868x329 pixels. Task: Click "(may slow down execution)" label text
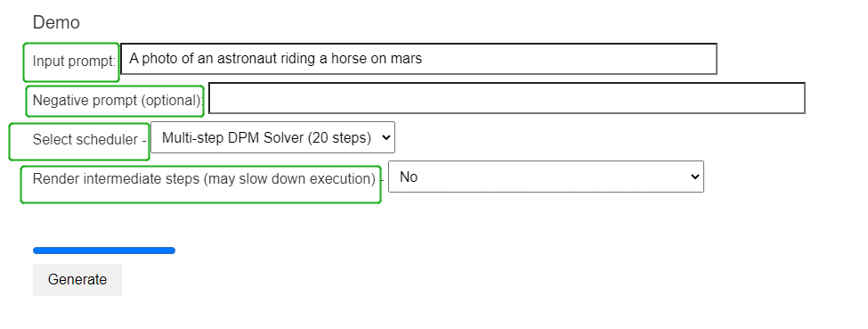coord(289,178)
